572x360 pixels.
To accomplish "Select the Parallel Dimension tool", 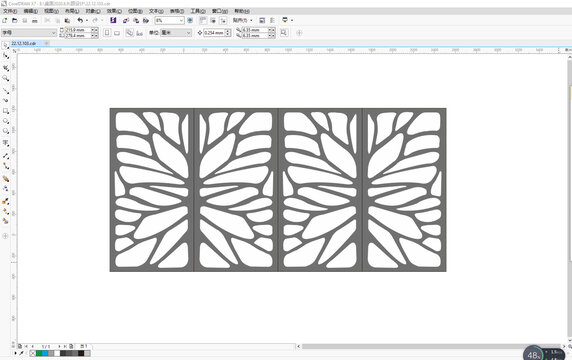I will [5, 156].
